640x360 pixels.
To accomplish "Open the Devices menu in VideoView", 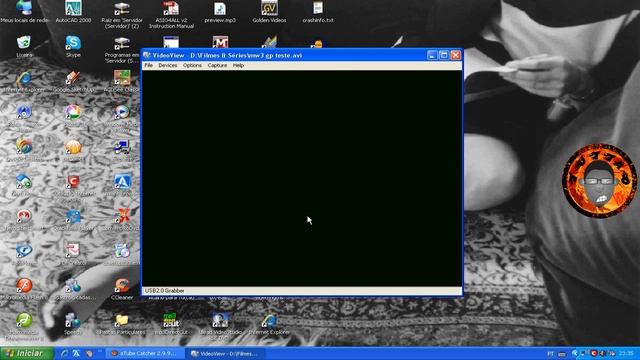I will tap(168, 65).
